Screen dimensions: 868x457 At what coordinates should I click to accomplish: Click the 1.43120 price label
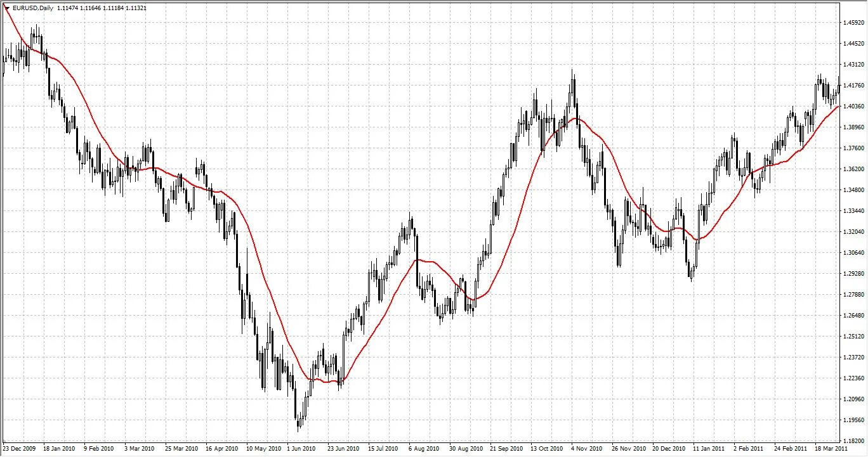(853, 65)
